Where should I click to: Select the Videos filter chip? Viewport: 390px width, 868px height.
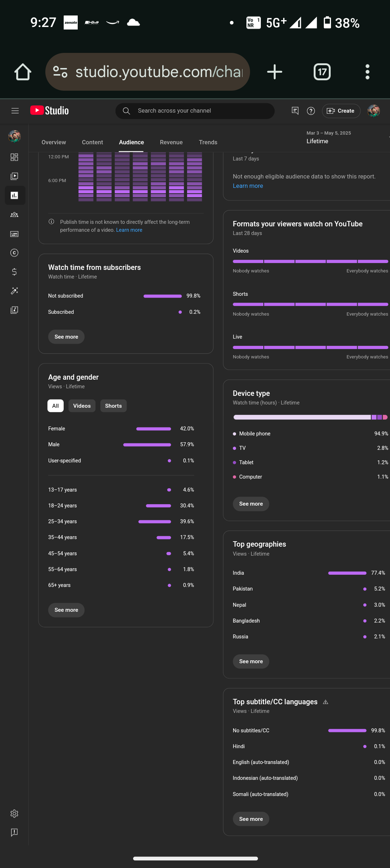[x=82, y=406]
